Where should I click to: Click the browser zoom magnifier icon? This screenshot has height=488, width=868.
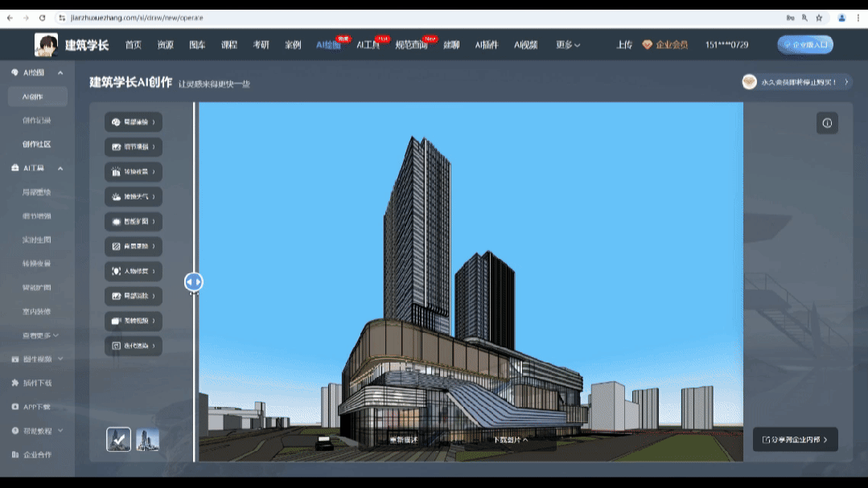[805, 18]
